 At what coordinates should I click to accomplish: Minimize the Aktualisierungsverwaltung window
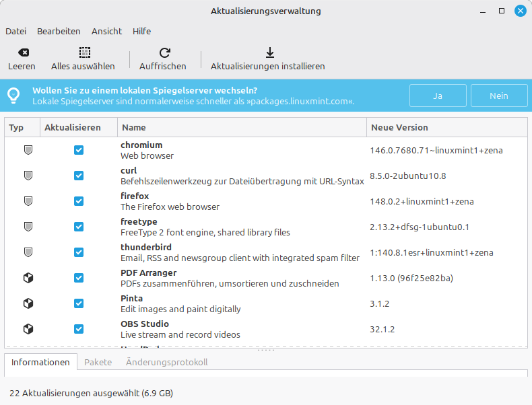(x=483, y=11)
